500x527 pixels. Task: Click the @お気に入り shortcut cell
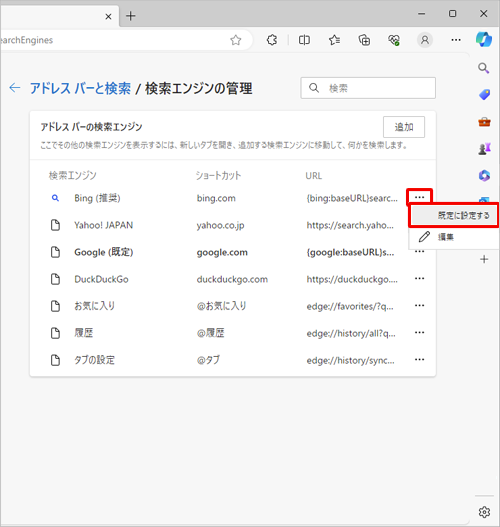(x=221, y=306)
